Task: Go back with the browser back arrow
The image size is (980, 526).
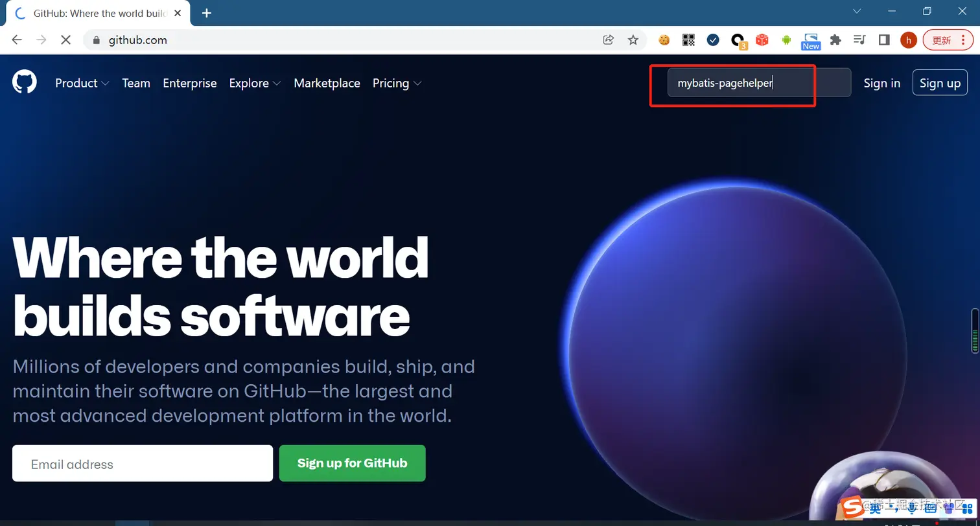Action: pyautogui.click(x=17, y=40)
